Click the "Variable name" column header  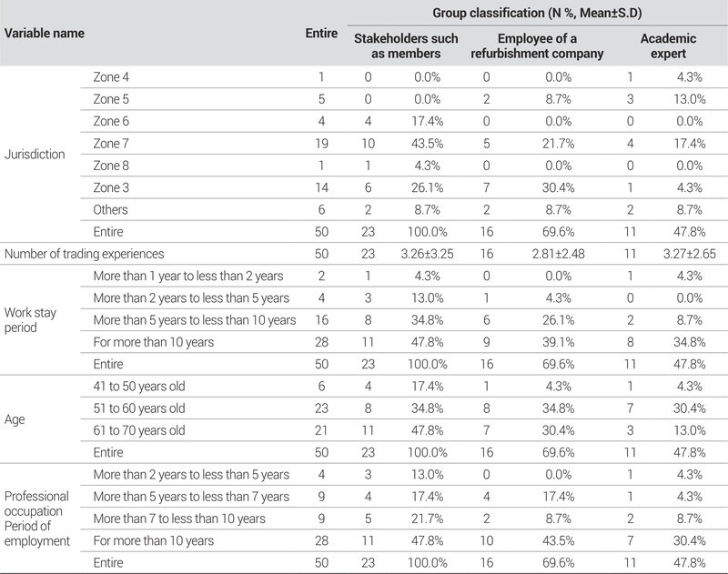click(45, 34)
